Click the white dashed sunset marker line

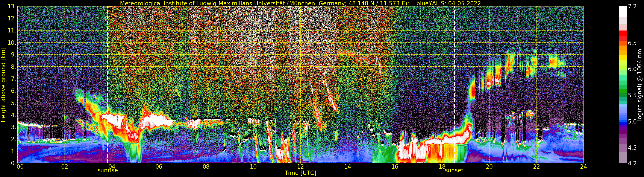[454, 85]
